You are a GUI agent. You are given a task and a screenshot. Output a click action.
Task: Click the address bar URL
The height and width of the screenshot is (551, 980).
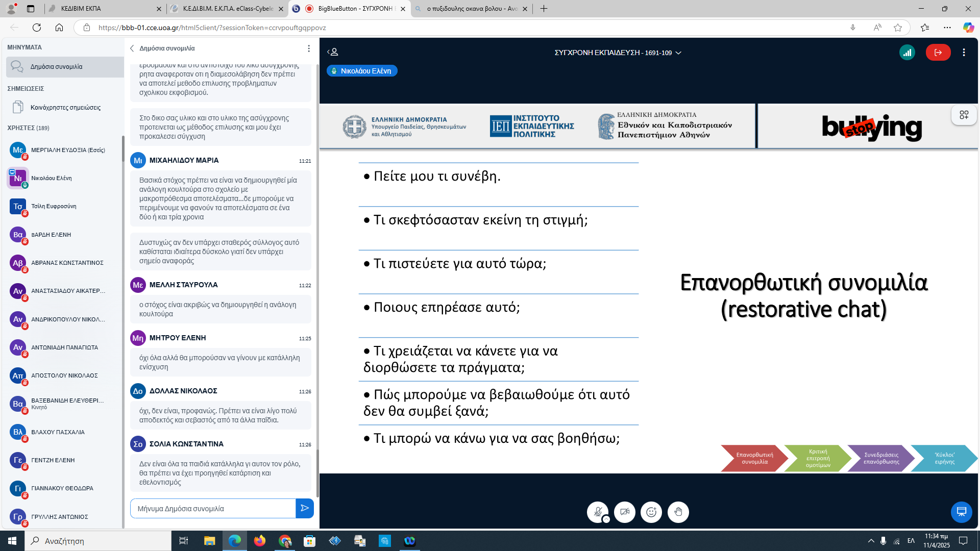click(x=212, y=28)
